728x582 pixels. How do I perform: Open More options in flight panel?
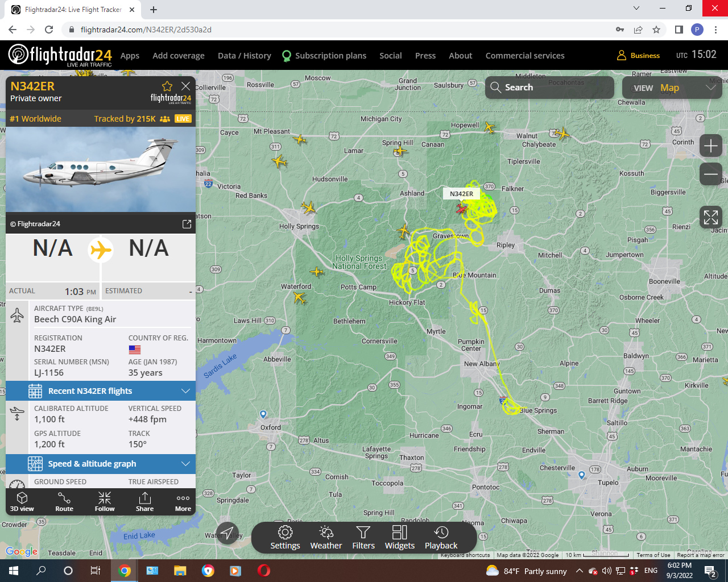tap(183, 502)
